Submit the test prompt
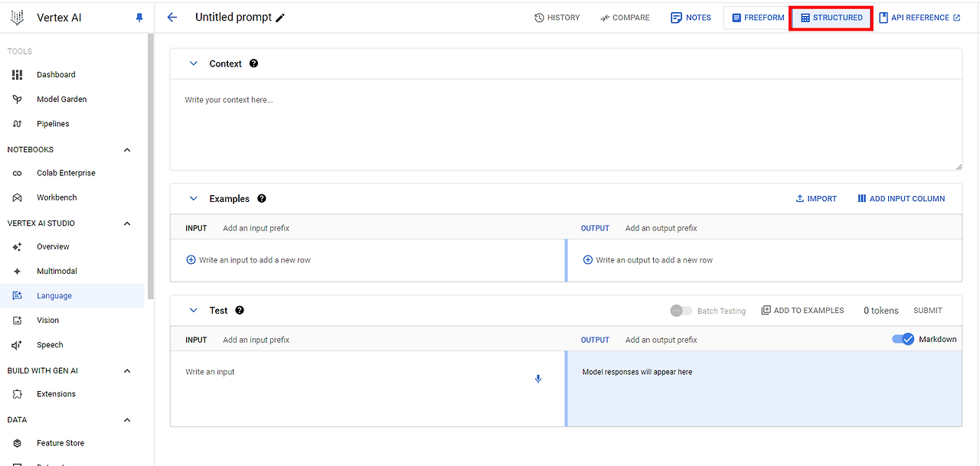The image size is (980, 466). click(928, 311)
